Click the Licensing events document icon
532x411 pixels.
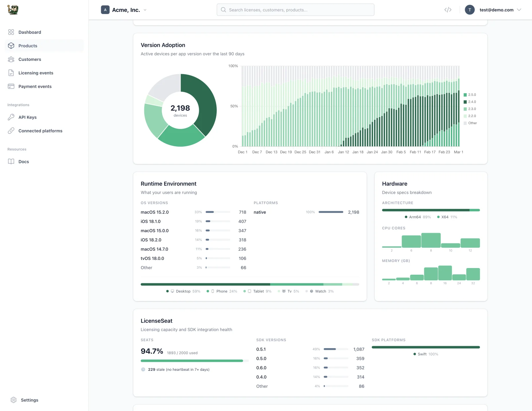pyautogui.click(x=11, y=73)
